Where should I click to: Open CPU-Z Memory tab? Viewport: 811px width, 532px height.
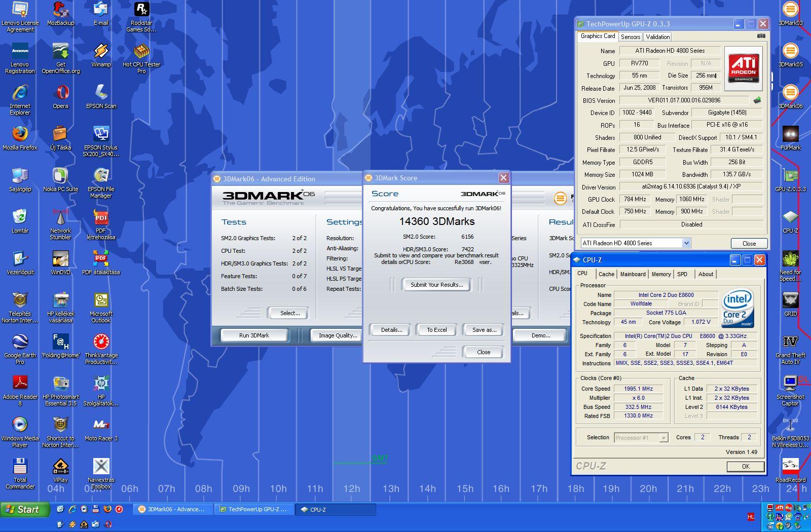661,274
